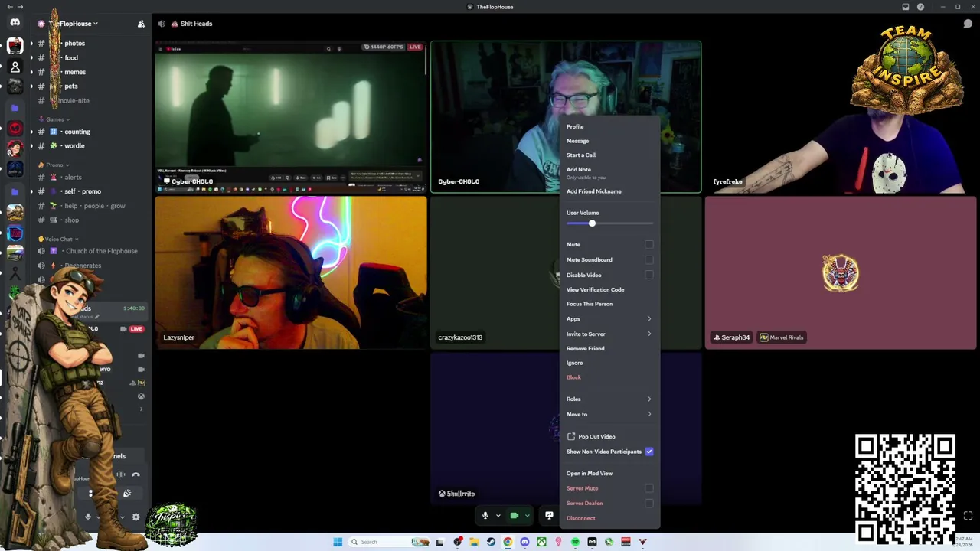Open the help icon in the title bar
980x551 pixels.
tap(920, 7)
